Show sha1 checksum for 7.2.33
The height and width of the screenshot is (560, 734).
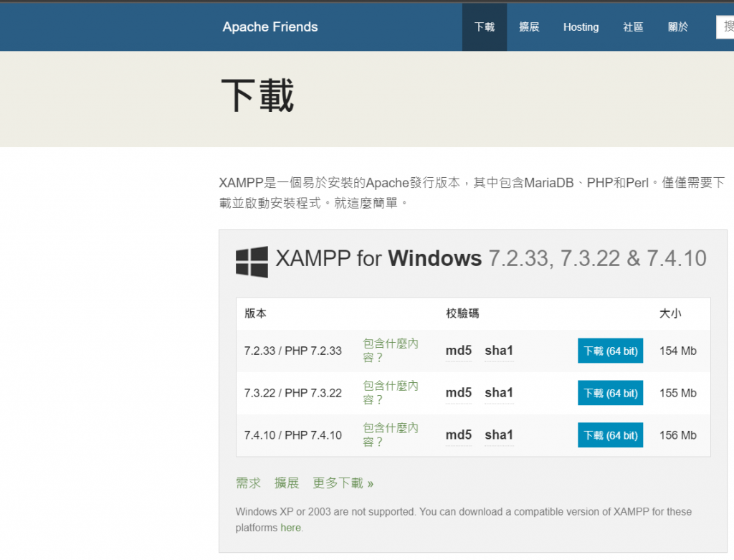click(x=499, y=351)
